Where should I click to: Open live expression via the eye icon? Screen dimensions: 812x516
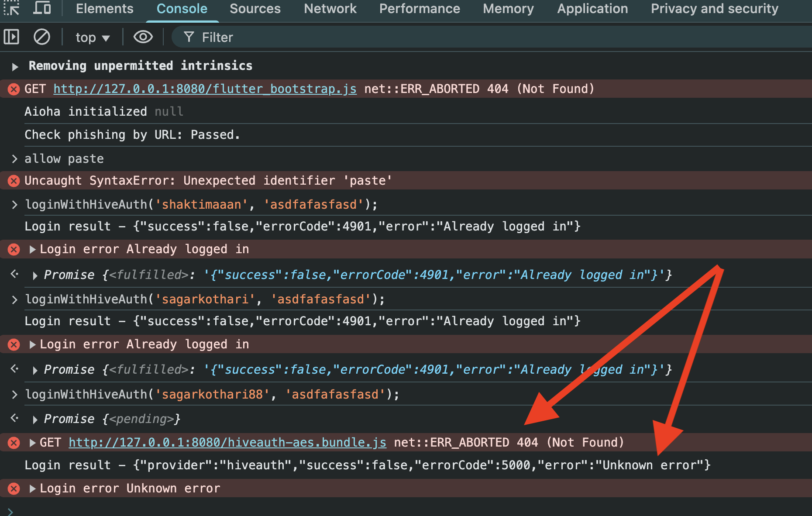pyautogui.click(x=143, y=37)
